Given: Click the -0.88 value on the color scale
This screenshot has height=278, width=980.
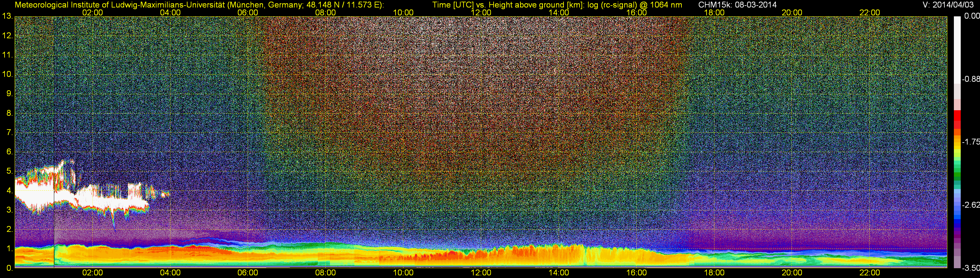Looking at the screenshot, I should pos(971,79).
